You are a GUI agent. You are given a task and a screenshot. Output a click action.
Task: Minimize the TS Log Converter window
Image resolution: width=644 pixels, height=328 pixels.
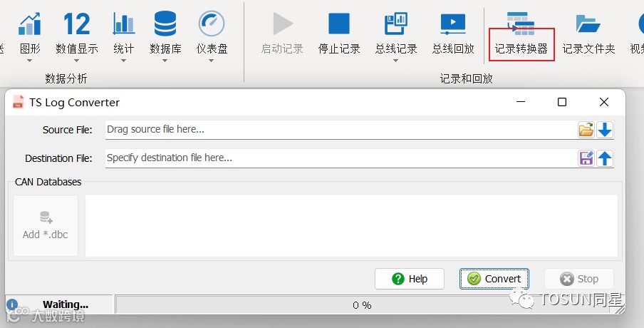(x=521, y=102)
